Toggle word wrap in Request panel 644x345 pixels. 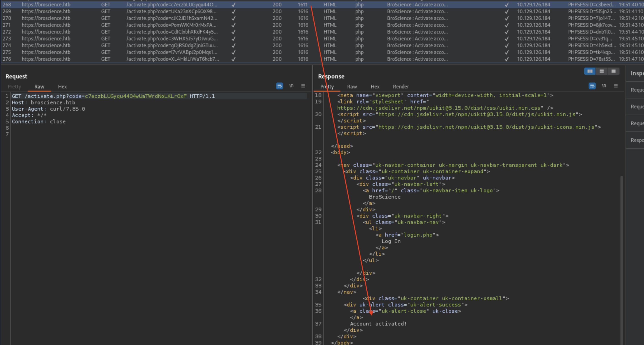tap(279, 86)
